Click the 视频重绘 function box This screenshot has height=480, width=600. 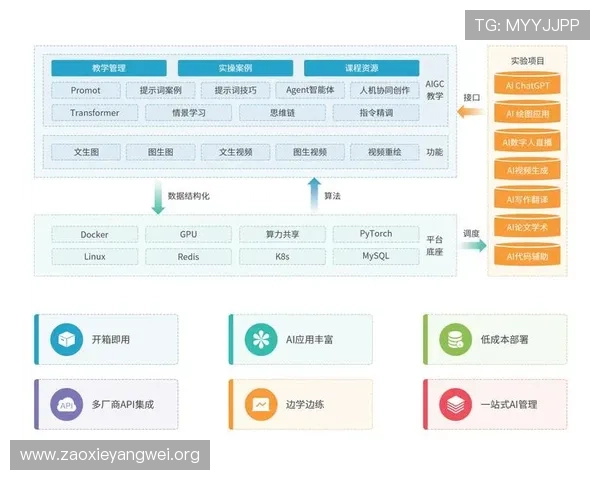[x=385, y=152]
